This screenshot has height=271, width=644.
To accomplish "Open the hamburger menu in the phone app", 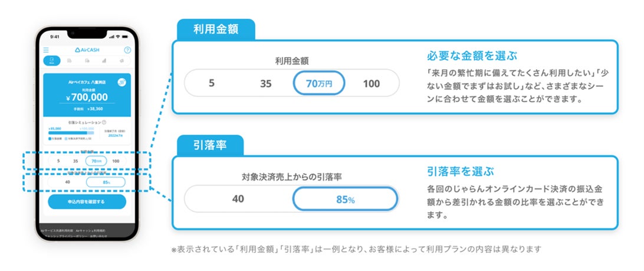I will 46,51.
